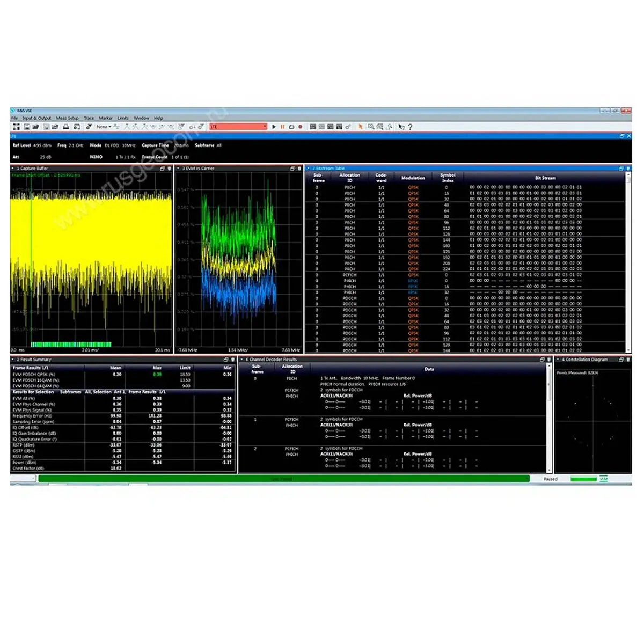Select the orange pointer selection tool
Screen dimensions: 644x644
[361, 127]
